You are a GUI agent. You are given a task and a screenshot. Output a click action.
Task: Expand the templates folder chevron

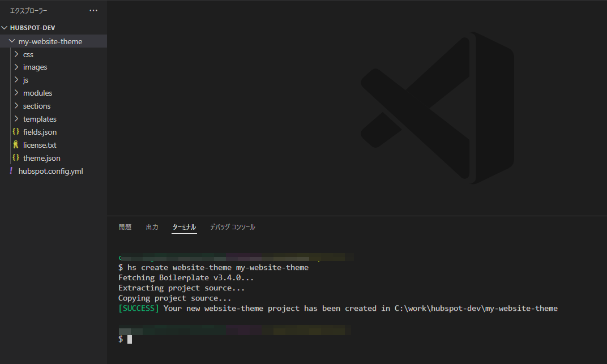(x=16, y=119)
